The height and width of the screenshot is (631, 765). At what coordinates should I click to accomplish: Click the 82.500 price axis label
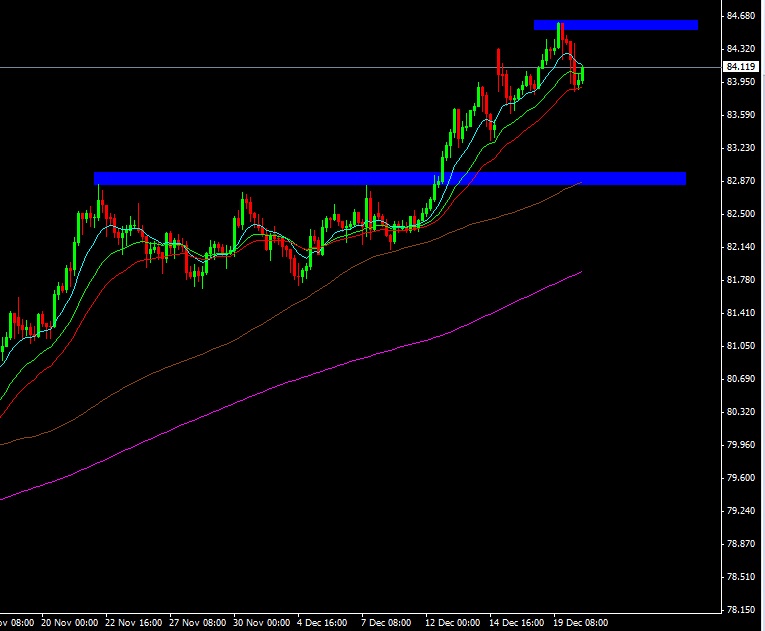coord(741,214)
